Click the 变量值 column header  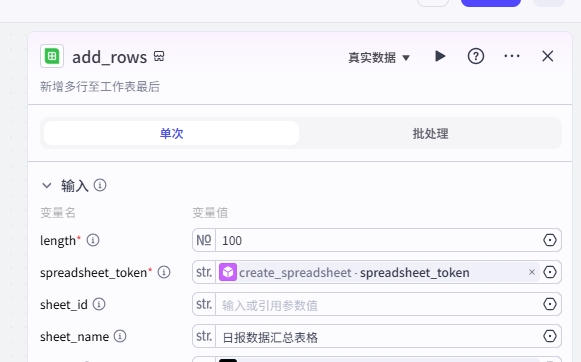(x=210, y=213)
